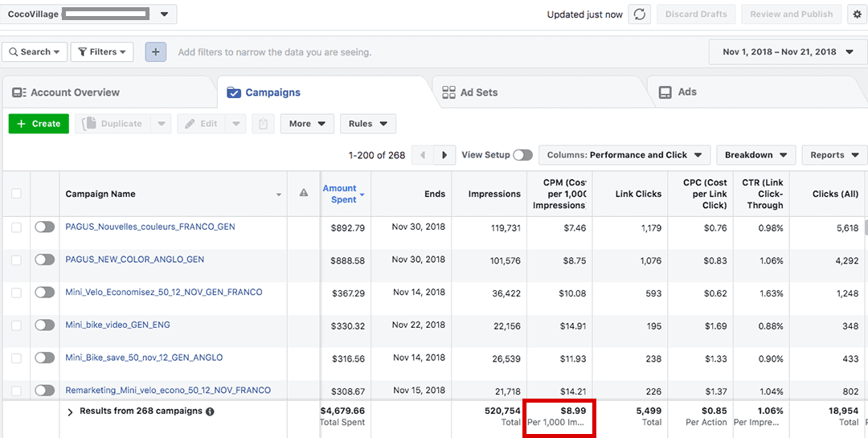Toggle PAGUS_Nouvelles_couleurs_FRANCO_GEN campaign switch
Screen dimensions: 868x438
pyautogui.click(x=45, y=227)
